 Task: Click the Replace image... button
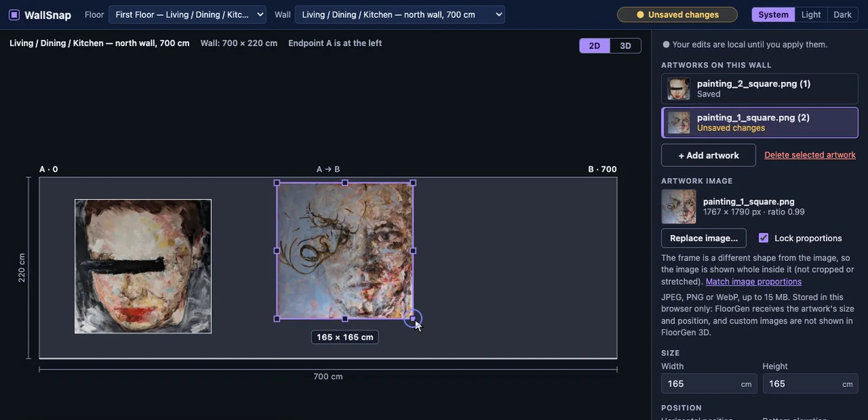704,238
